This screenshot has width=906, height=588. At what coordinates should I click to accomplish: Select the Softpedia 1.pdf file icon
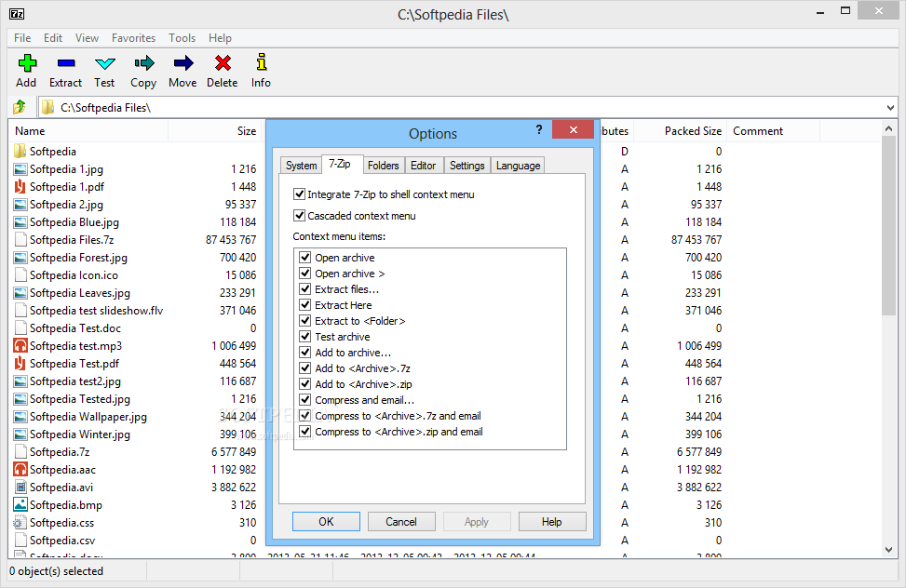click(20, 187)
